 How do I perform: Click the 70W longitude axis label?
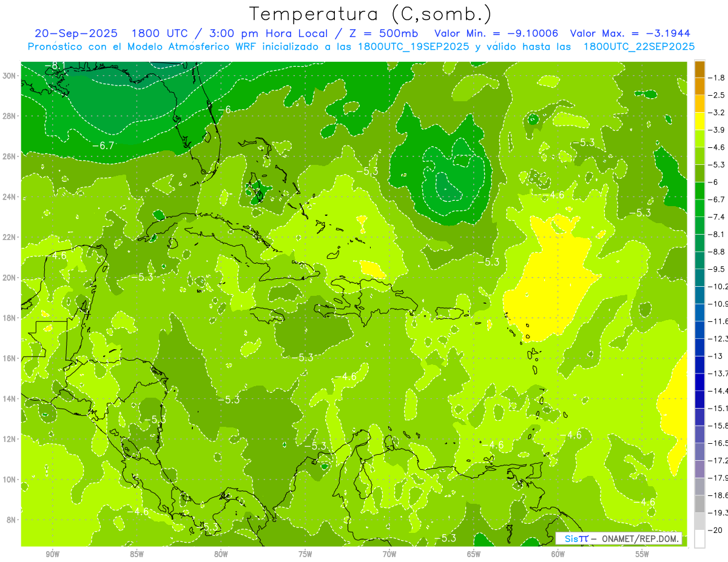[x=389, y=554]
